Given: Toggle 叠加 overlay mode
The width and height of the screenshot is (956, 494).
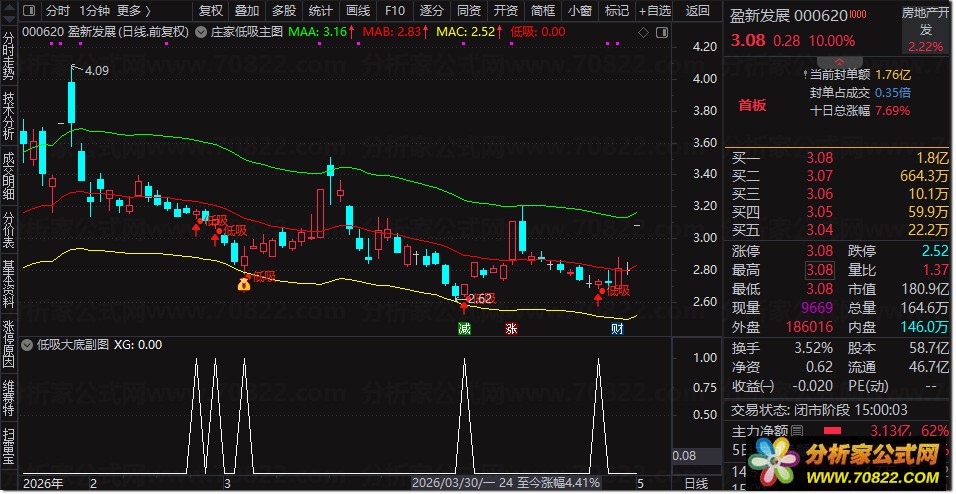Looking at the screenshot, I should click(247, 10).
